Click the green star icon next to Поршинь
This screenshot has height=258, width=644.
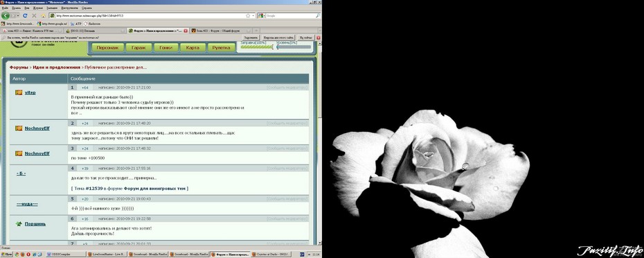(x=19, y=224)
